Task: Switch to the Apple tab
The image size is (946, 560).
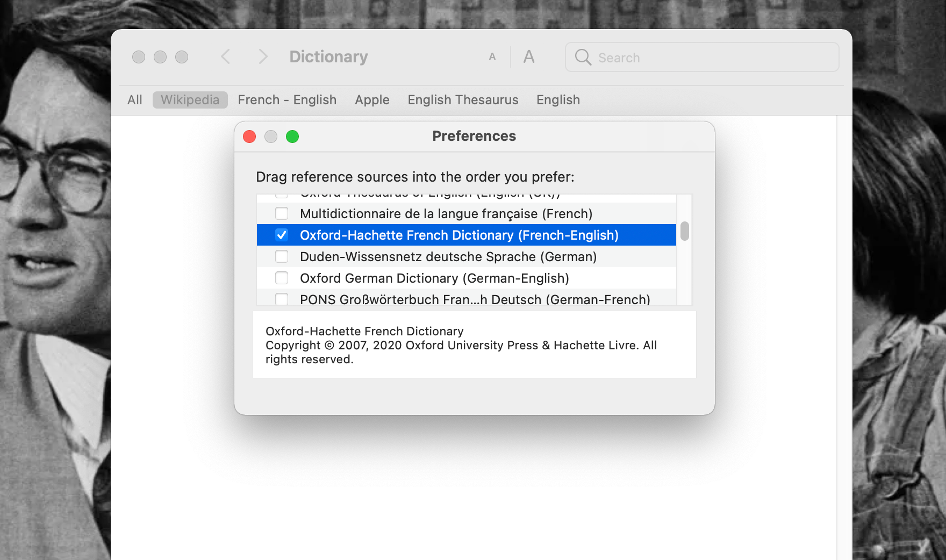Action: [372, 100]
